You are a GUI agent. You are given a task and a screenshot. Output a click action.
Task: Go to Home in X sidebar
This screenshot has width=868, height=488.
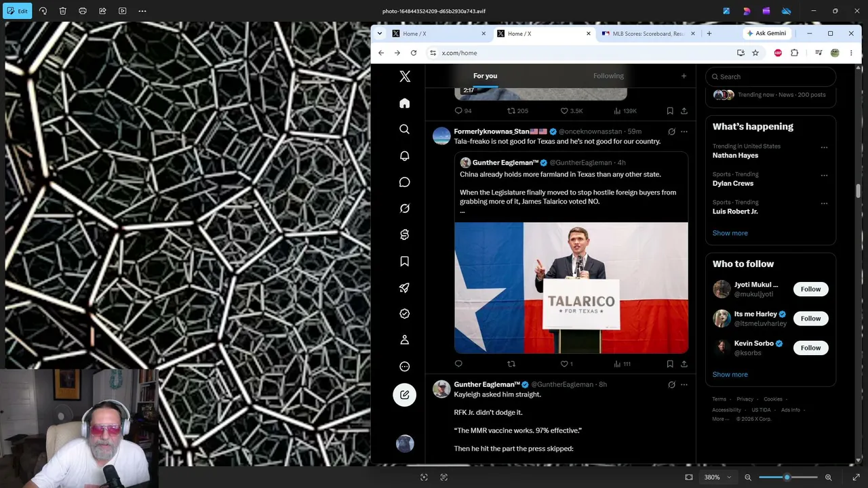point(405,103)
